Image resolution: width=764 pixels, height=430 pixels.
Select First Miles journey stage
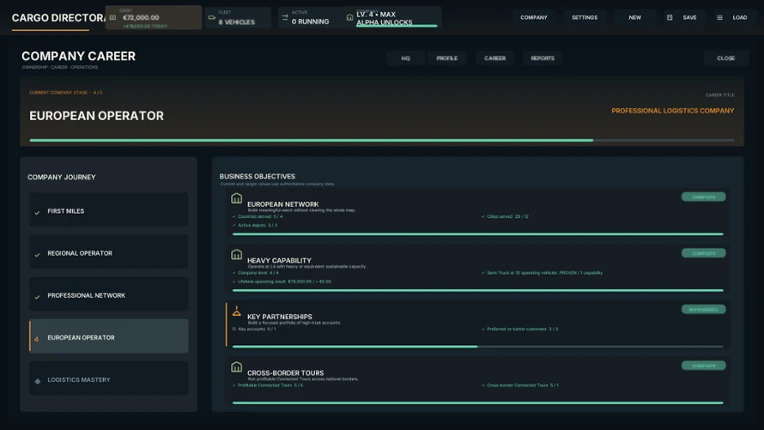(109, 209)
